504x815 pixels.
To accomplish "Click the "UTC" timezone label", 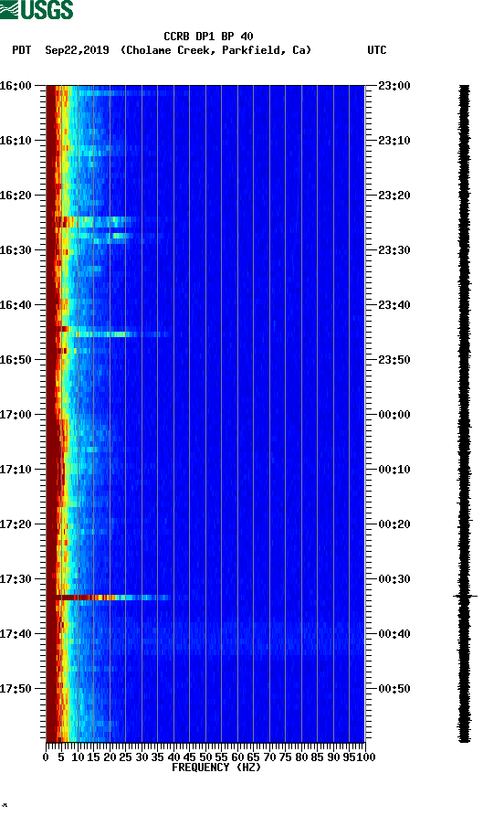I will pos(377,50).
